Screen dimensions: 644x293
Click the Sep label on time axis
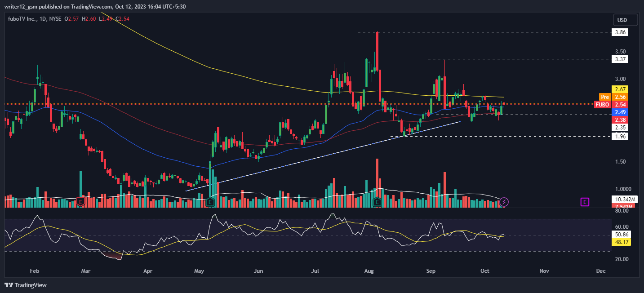(431, 271)
